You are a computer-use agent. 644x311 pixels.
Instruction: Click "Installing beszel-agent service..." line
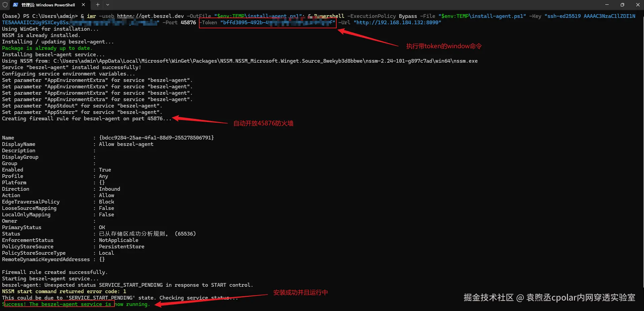coord(53,55)
